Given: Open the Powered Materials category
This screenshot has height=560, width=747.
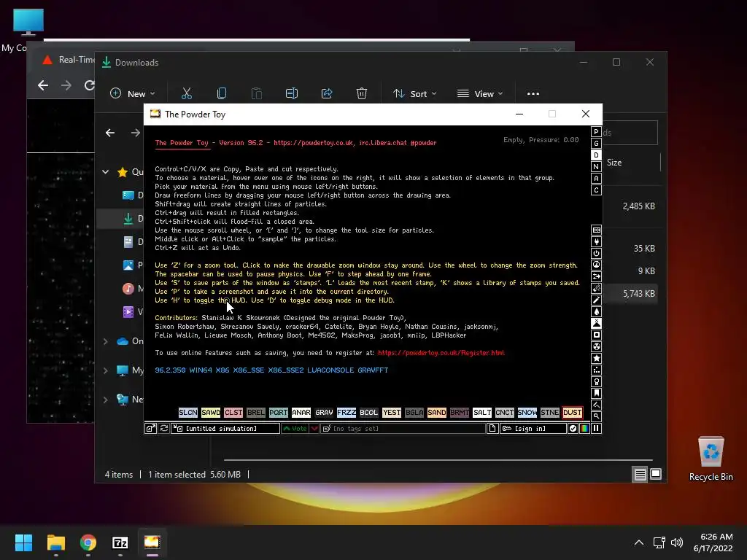Looking at the screenshot, I should (596, 253).
